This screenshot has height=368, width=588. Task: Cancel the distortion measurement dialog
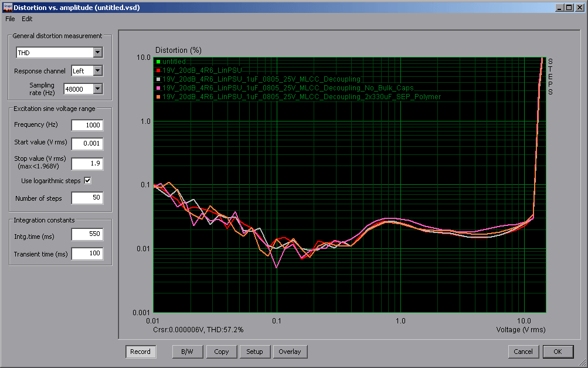(523, 352)
